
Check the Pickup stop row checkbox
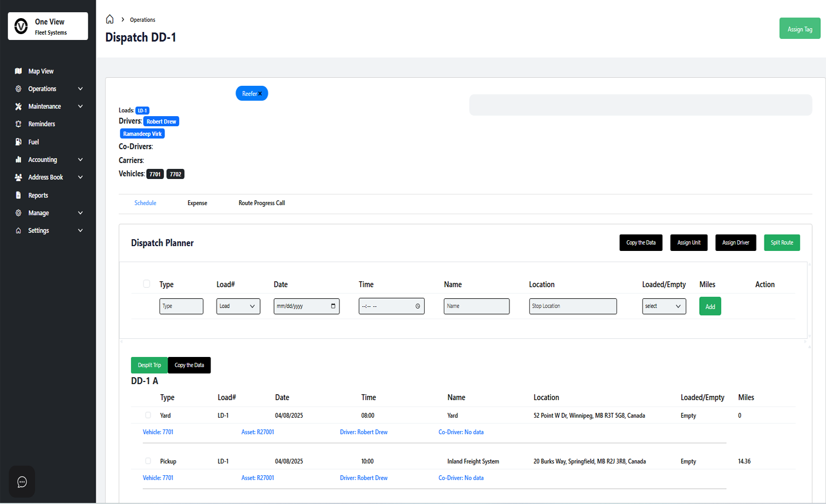coord(148,461)
